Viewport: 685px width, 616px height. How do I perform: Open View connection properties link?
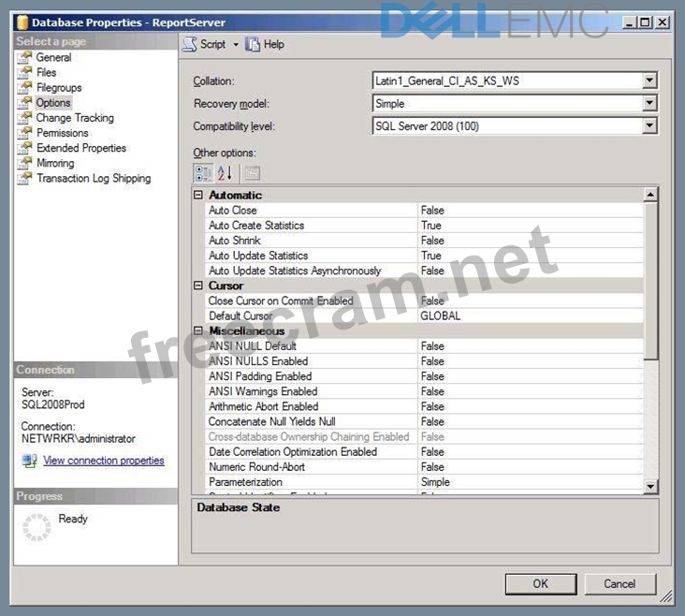point(104,461)
